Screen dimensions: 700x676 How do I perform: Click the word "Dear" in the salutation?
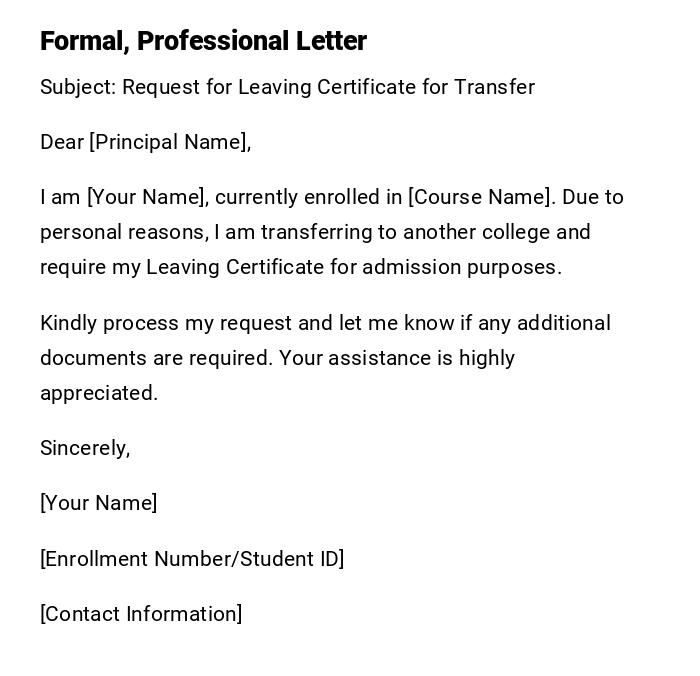coord(62,142)
